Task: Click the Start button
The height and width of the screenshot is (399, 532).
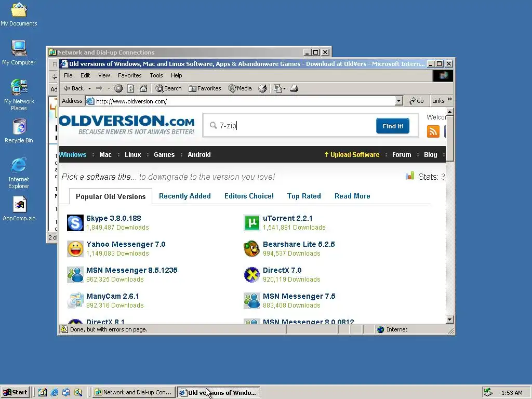Action: 15,392
